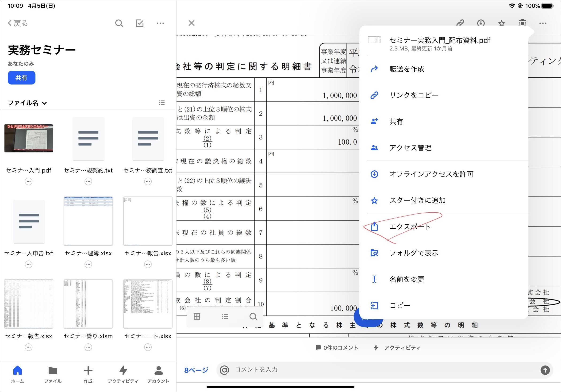The width and height of the screenshot is (561, 392).
Task: Open the アクティビティ link below preview
Action: click(397, 348)
